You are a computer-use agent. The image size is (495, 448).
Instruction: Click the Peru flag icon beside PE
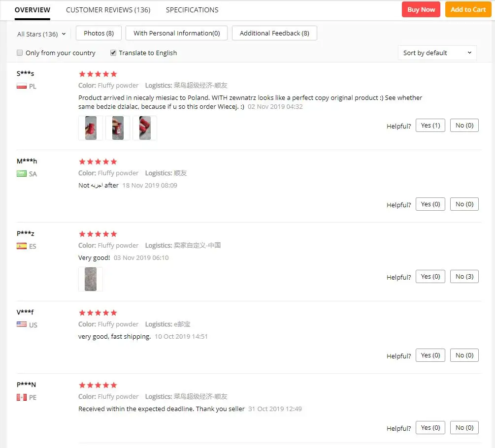(x=22, y=397)
